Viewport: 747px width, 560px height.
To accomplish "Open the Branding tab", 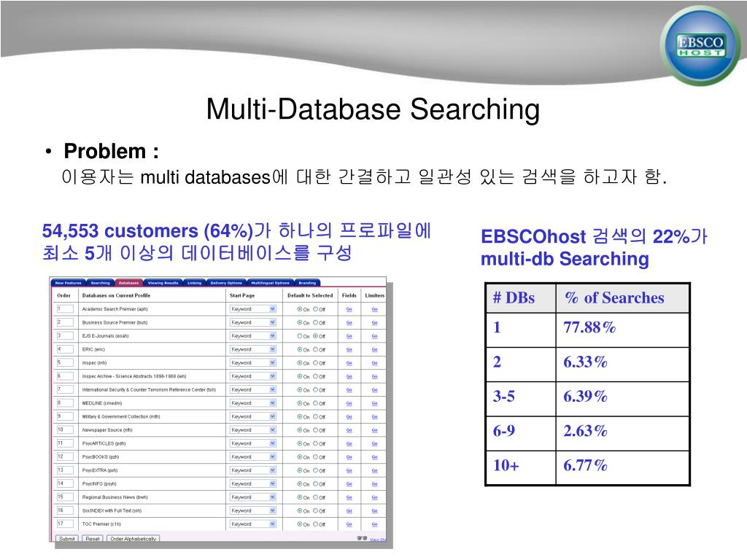I will (x=307, y=283).
